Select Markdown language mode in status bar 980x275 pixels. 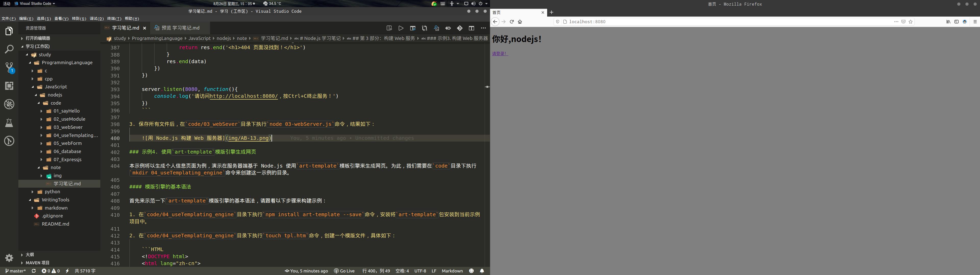(x=452, y=271)
